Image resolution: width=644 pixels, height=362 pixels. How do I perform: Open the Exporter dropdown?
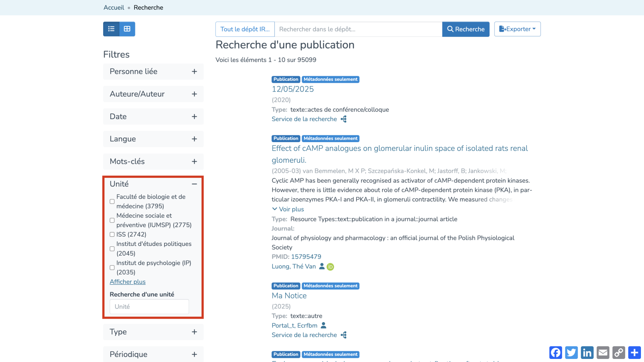[517, 29]
